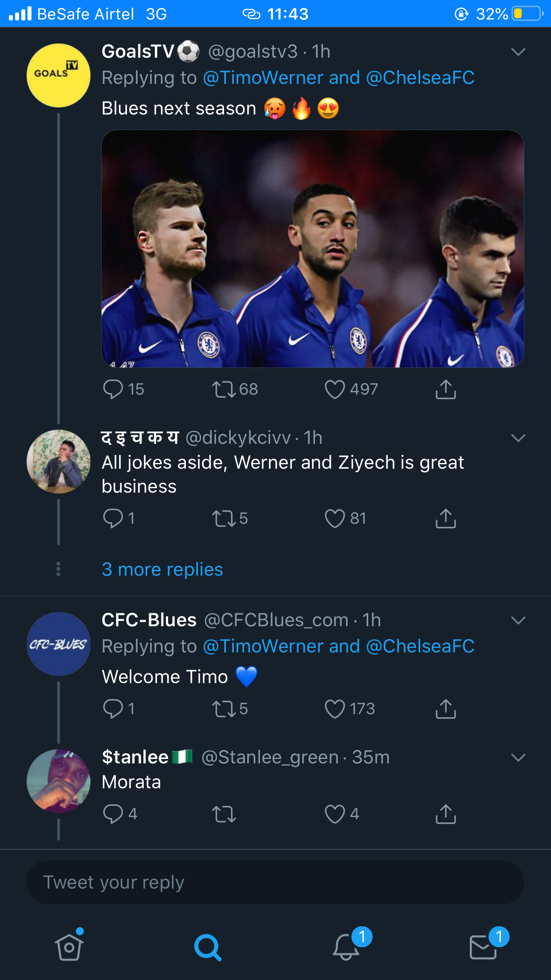Screen dimensions: 551x980
Task: Open the Notifications bell tab
Action: pyautogui.click(x=346, y=947)
